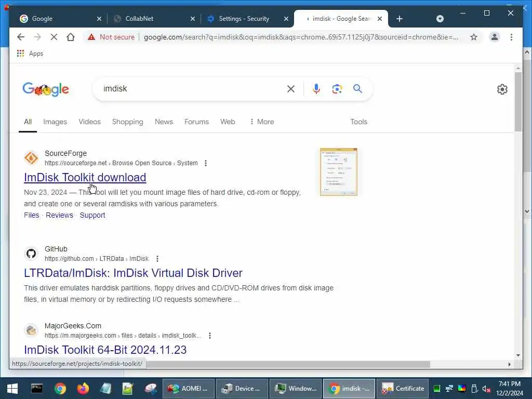Open the Windows Start menu

[x=12, y=389]
